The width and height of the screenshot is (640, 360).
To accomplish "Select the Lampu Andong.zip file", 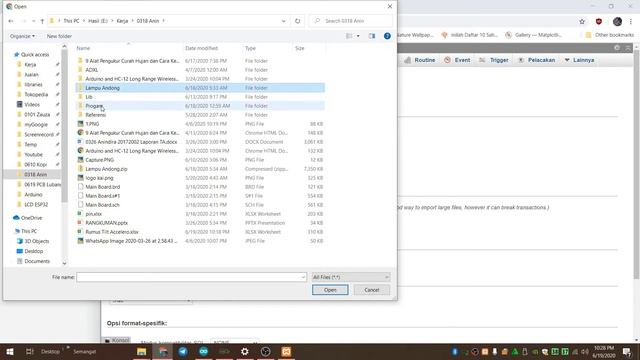I will point(200,169).
